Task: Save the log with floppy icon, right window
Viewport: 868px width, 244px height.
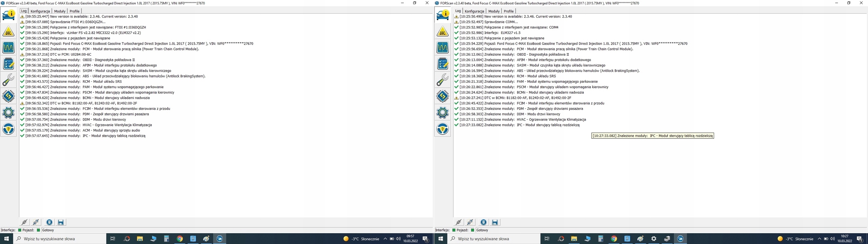Action: click(x=495, y=222)
